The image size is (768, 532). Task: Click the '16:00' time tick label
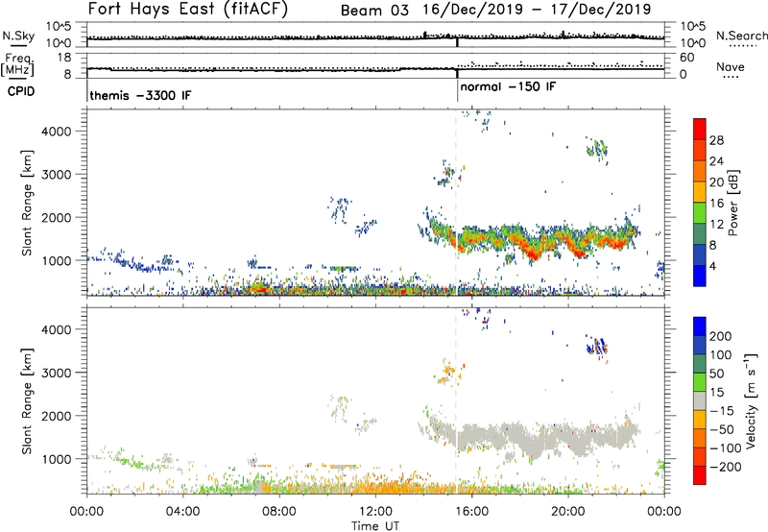click(x=471, y=511)
